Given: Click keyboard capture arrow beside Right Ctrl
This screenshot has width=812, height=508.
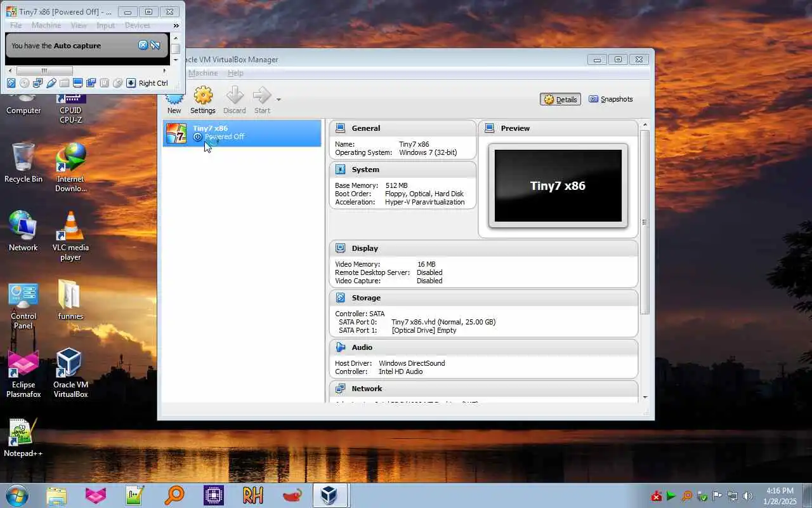Looking at the screenshot, I should [x=131, y=83].
